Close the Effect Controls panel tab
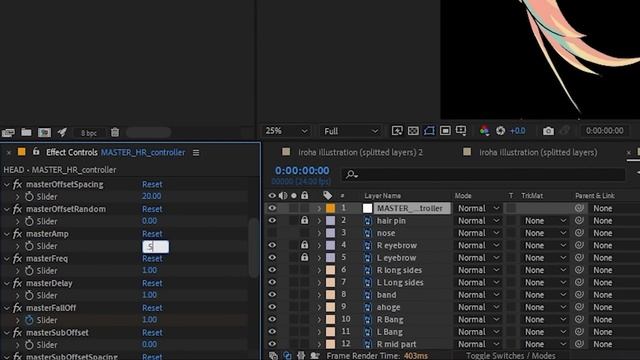This screenshot has width=640, height=360. 9,153
